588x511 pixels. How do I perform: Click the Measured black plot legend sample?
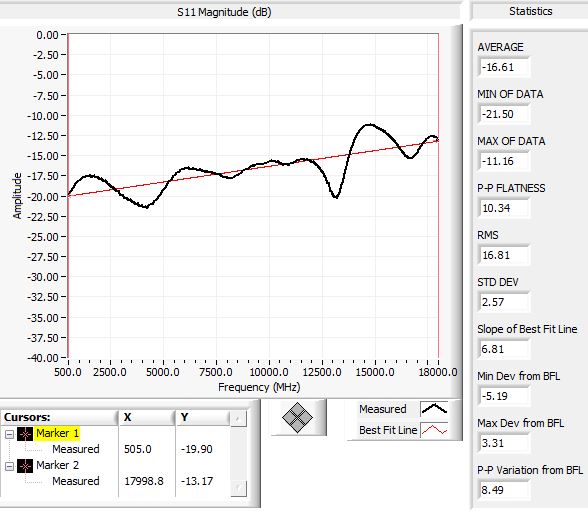coord(434,409)
